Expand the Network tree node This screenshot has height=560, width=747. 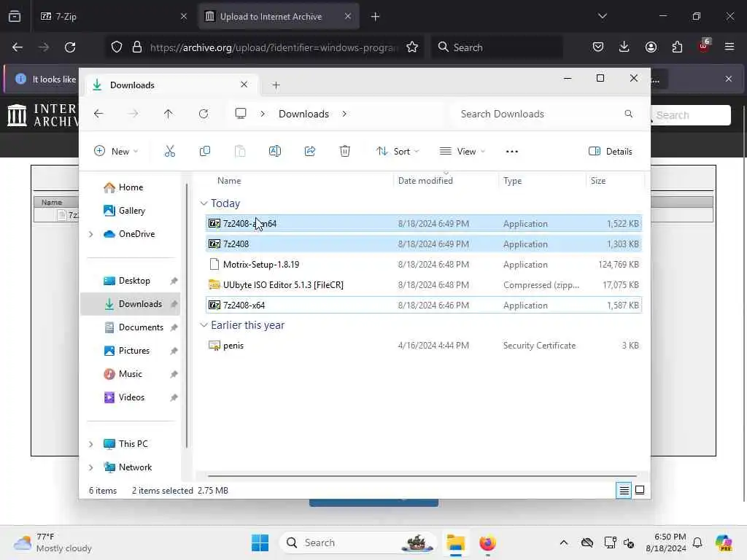[91, 467]
